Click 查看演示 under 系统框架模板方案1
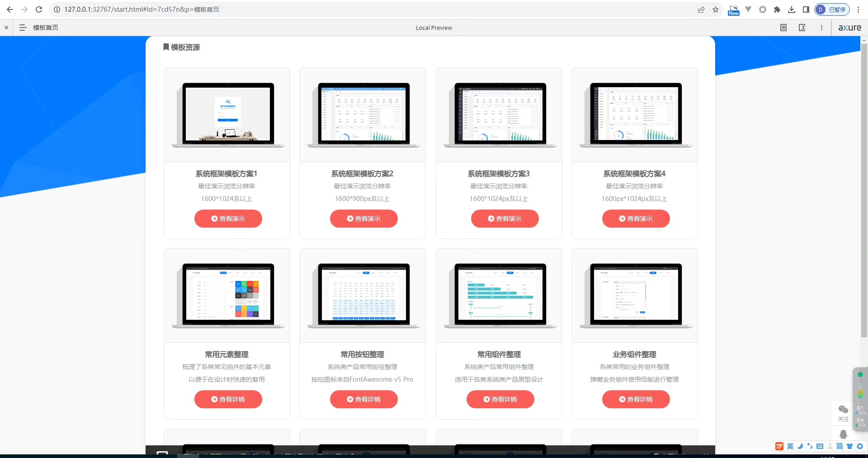Image resolution: width=868 pixels, height=458 pixels. click(228, 219)
